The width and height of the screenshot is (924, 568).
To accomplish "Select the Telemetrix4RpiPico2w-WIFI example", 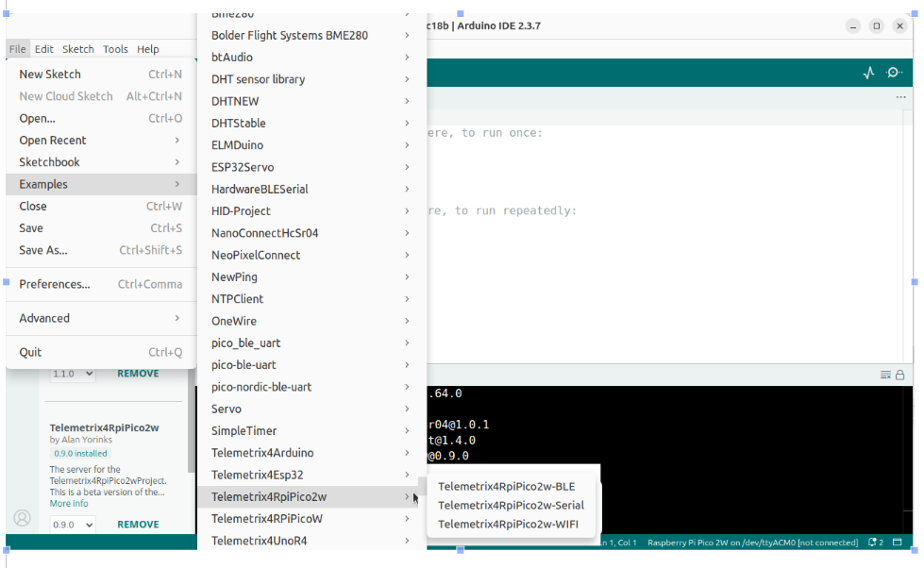I will [x=508, y=524].
